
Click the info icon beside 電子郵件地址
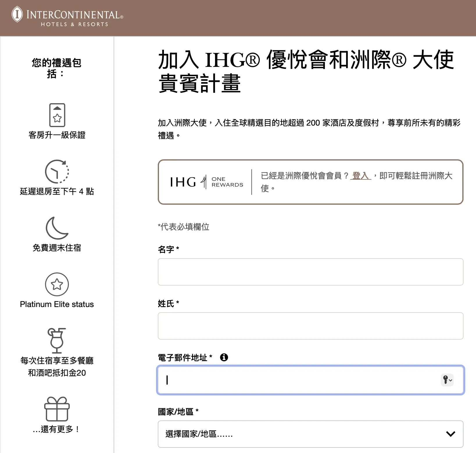pyautogui.click(x=224, y=357)
